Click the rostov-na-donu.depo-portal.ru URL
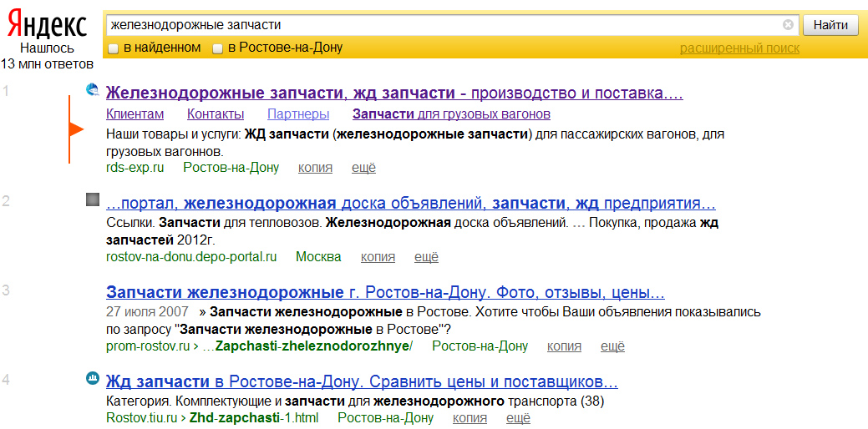 pos(191,257)
